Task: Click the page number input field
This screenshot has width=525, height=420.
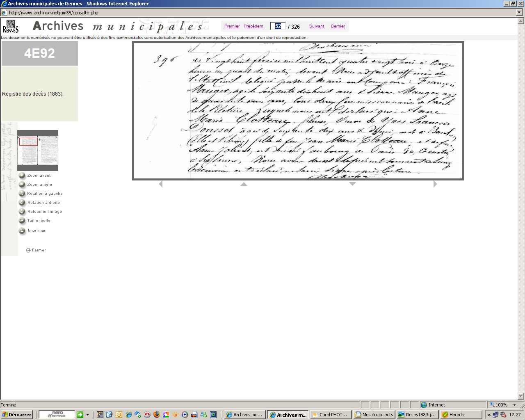Action: click(278, 26)
